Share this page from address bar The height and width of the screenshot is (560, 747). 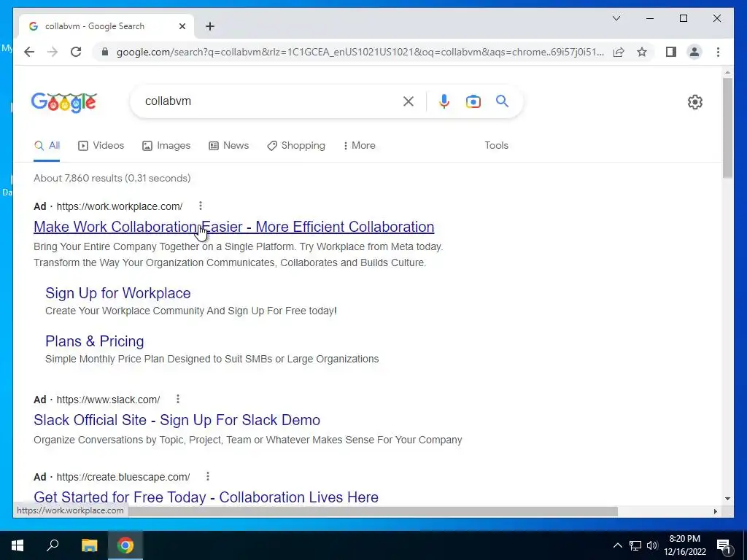click(x=619, y=52)
